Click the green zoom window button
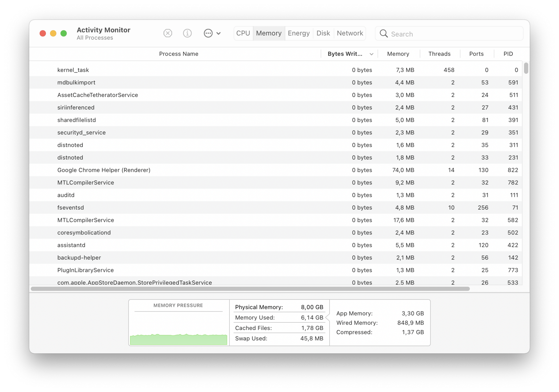 pos(64,34)
